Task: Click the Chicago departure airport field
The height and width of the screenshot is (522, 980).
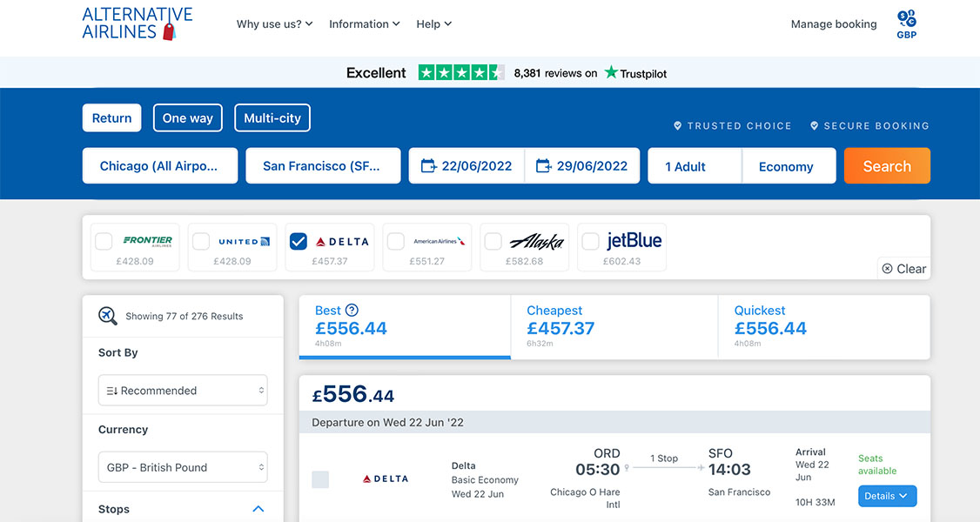Action: [159, 165]
